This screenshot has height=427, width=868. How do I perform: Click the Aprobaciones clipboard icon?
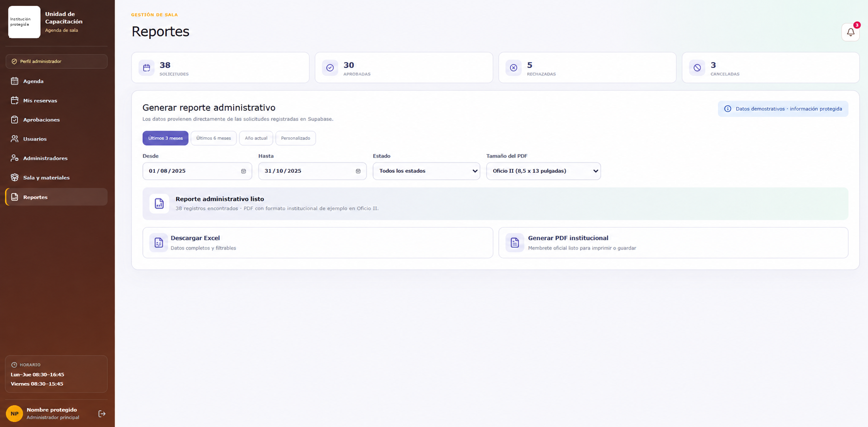(15, 119)
